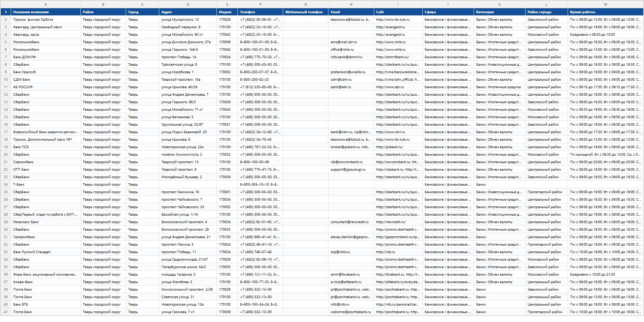This screenshot has height=322, width=644.
Task: Select the 'СДМ-Банк' cell
Action: click(x=46, y=80)
